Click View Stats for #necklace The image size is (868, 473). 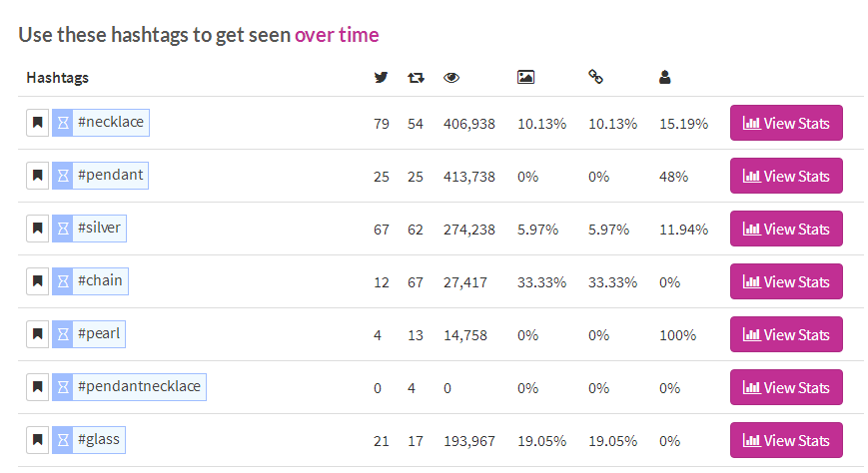786,123
